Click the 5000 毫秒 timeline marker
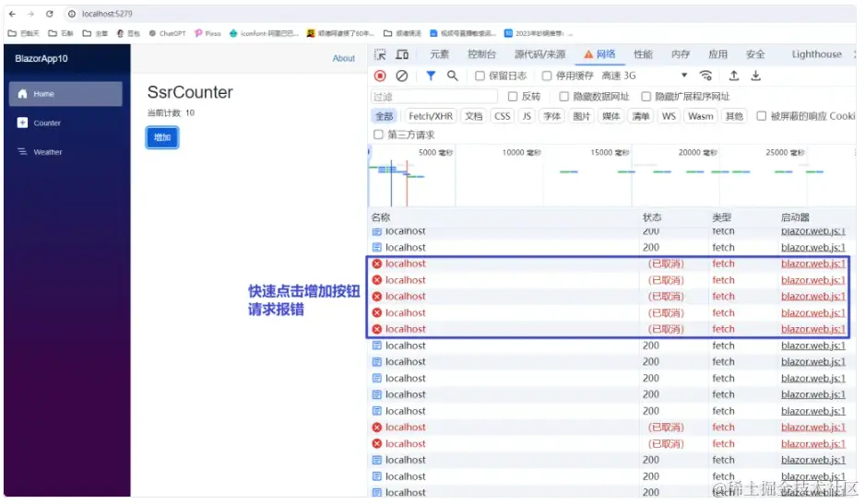The width and height of the screenshot is (865, 504). 435,153
